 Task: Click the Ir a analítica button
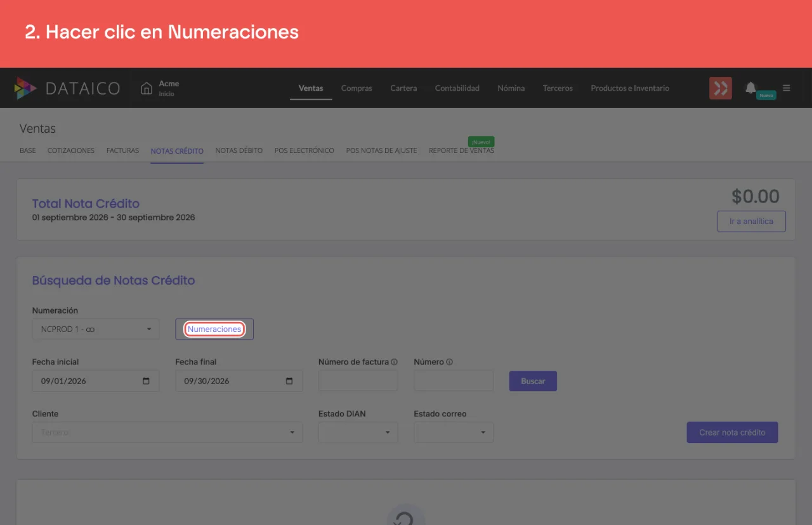pos(751,222)
